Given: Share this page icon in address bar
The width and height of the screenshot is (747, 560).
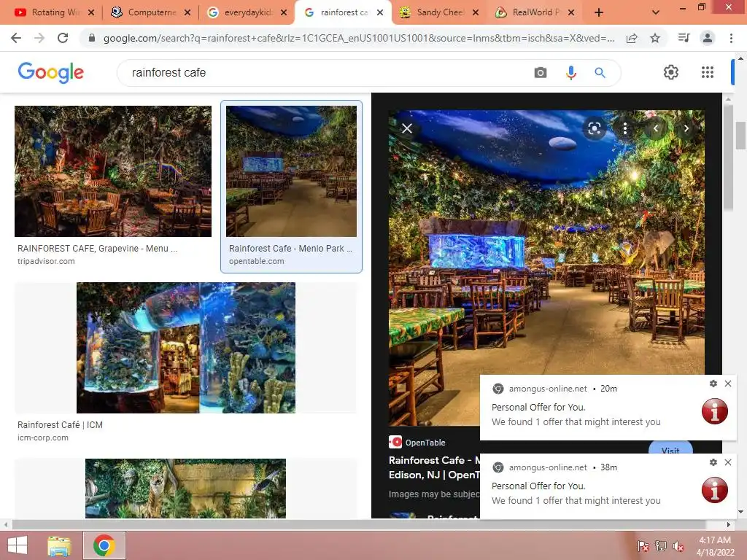Looking at the screenshot, I should (x=632, y=38).
